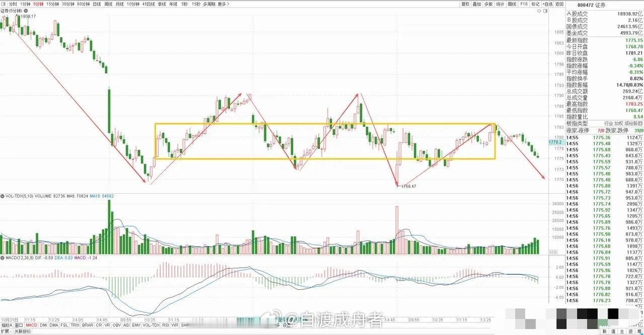This screenshot has height=335, width=644.
Task: Select the RSI indicator tab
Action: (166, 325)
